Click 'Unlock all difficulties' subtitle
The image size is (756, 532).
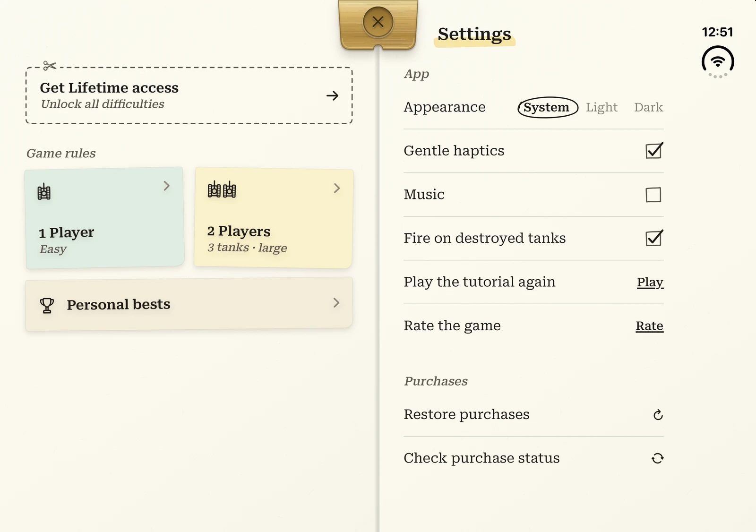click(x=103, y=104)
